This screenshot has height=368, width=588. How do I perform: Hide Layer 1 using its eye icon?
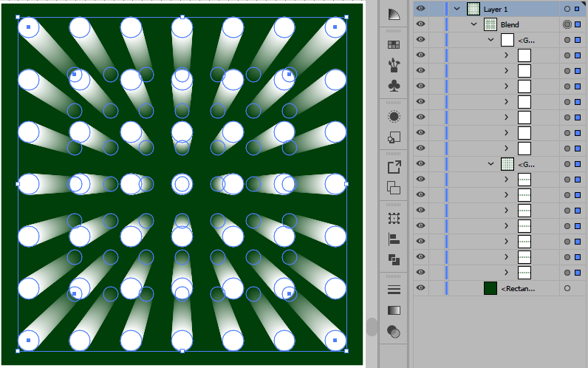click(421, 9)
